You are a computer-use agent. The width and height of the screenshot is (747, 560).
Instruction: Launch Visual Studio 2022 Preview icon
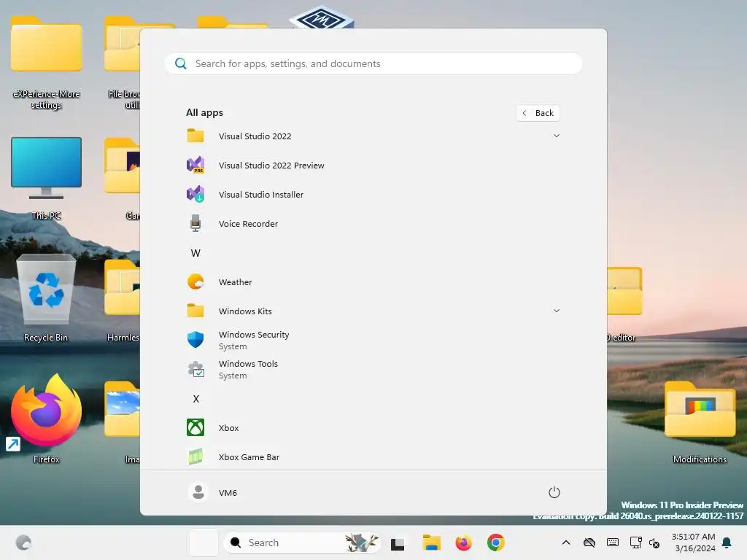(196, 166)
